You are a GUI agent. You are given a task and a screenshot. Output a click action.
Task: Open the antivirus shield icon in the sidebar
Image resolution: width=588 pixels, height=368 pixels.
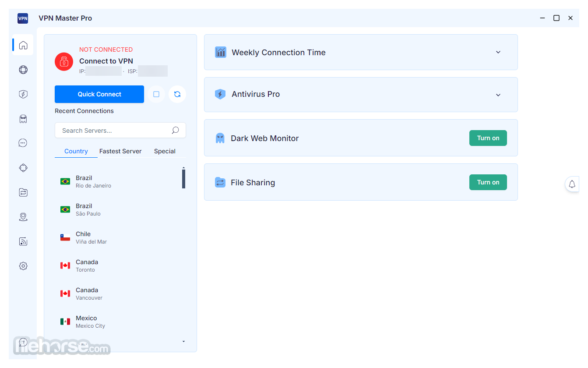(23, 94)
